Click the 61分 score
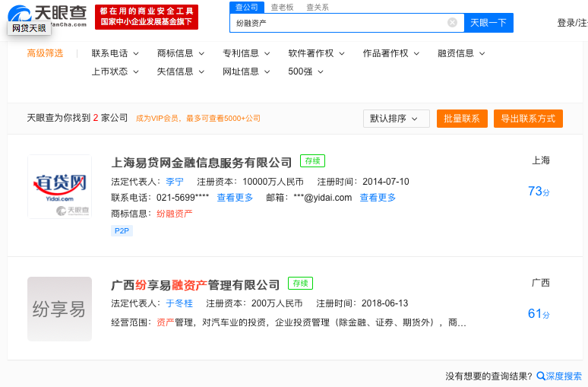This screenshot has height=387, width=588. point(539,313)
